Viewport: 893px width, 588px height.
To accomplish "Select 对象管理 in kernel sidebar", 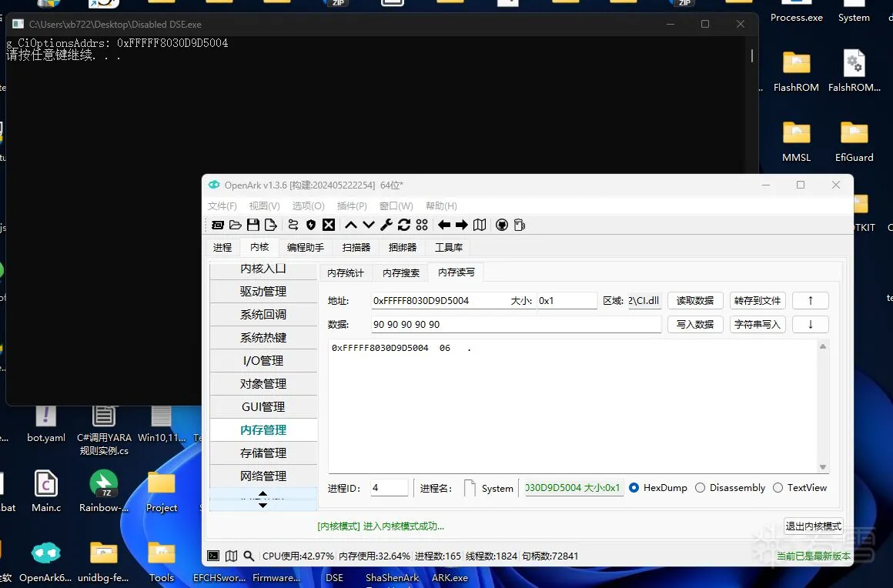I will point(263,383).
